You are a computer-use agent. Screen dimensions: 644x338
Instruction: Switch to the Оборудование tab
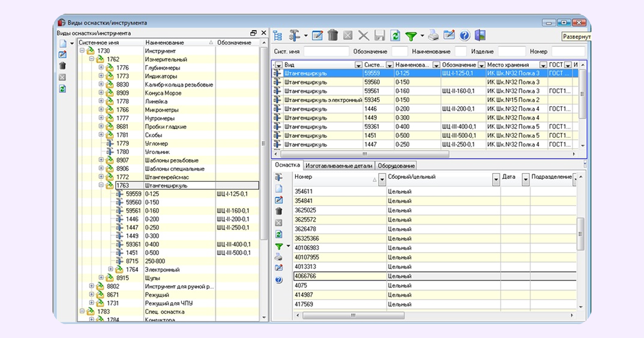(x=396, y=166)
